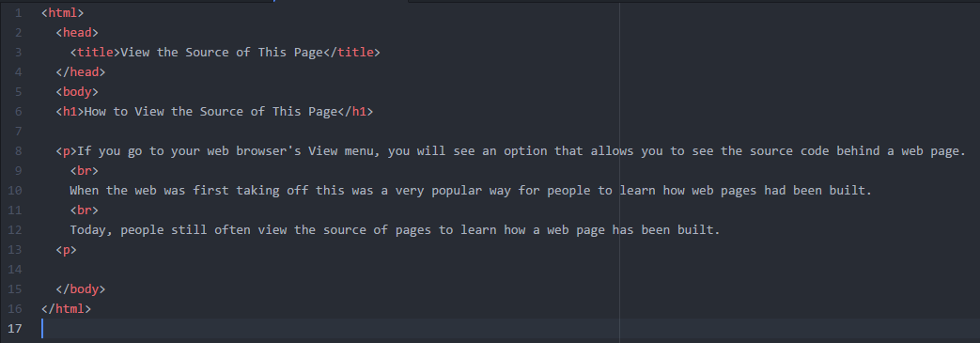Click gutter line number 7

point(19,132)
